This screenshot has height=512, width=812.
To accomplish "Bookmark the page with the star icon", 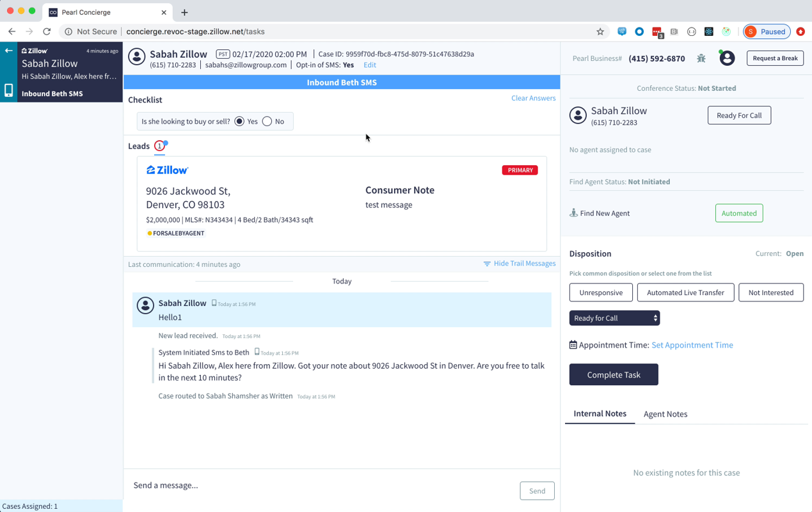I will (600, 31).
